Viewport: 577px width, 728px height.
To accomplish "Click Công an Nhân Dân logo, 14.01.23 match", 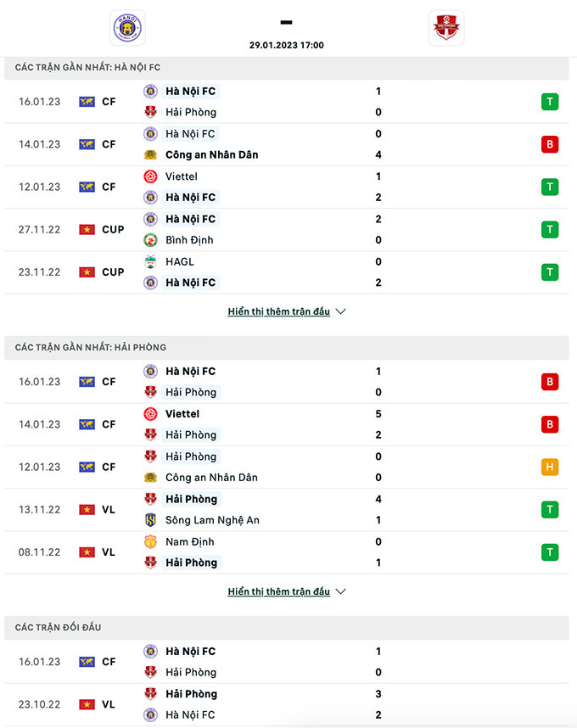I will pyautogui.click(x=150, y=154).
